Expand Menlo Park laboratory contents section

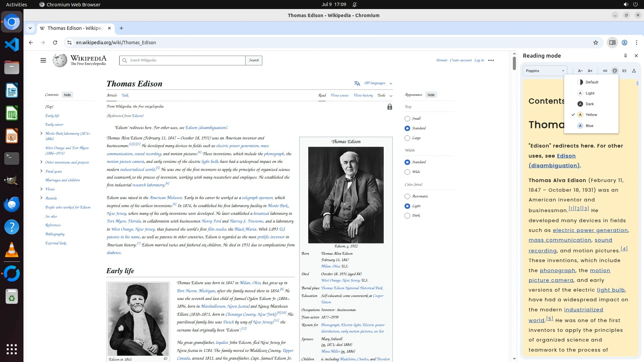click(x=41, y=133)
